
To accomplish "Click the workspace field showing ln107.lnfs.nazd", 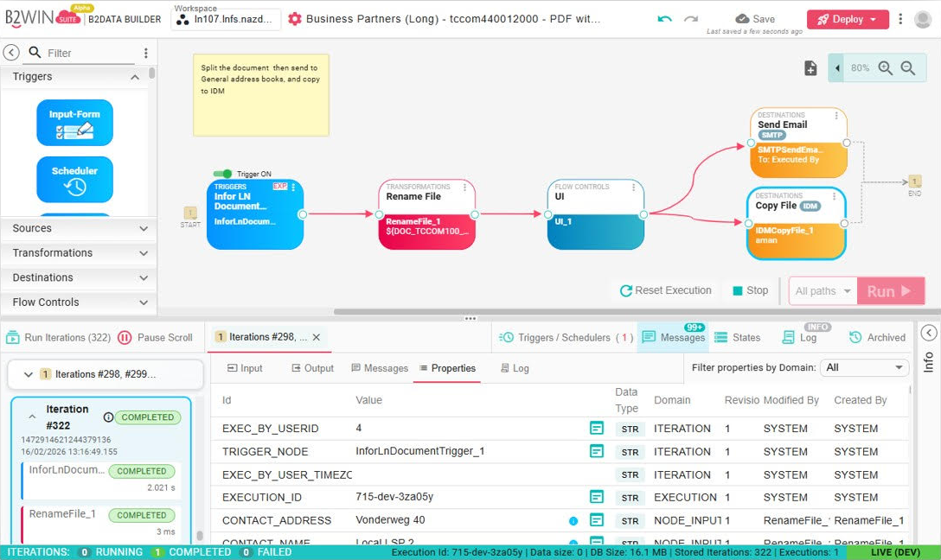I will [x=227, y=20].
